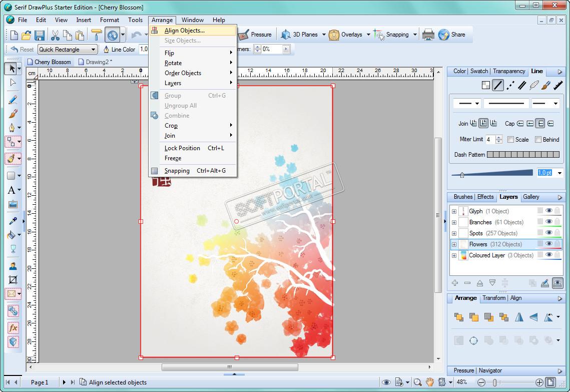The width and height of the screenshot is (570, 392).
Task: Select the Node tool
Action: coord(13,83)
